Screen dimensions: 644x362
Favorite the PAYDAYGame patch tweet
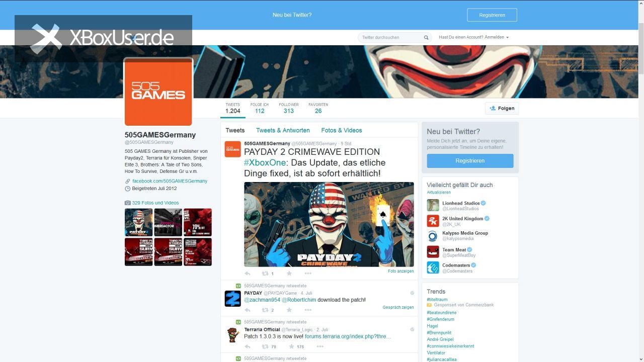(x=289, y=310)
